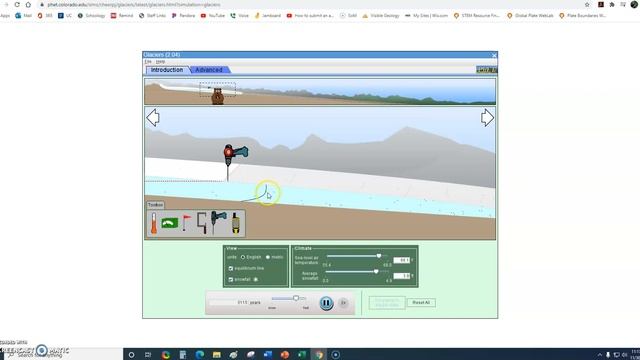The height and width of the screenshot is (360, 640).
Task: Reload the browser page
Action: click(17, 4)
